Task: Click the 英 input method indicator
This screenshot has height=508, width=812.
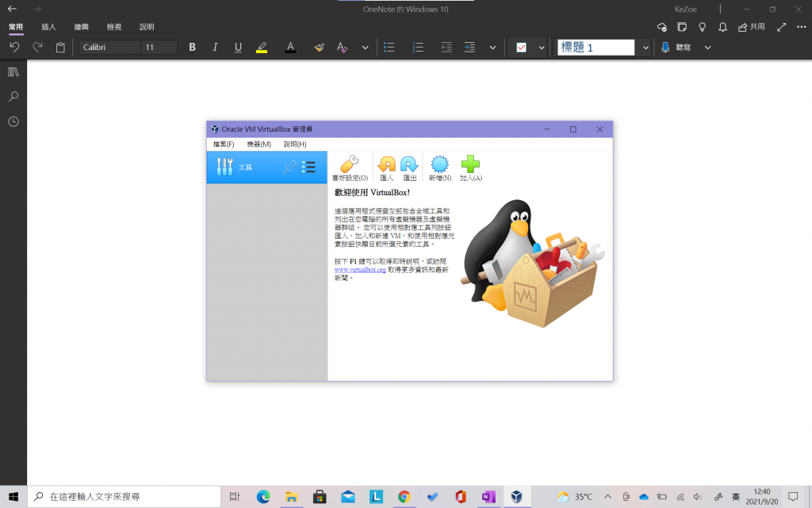Action: point(735,497)
